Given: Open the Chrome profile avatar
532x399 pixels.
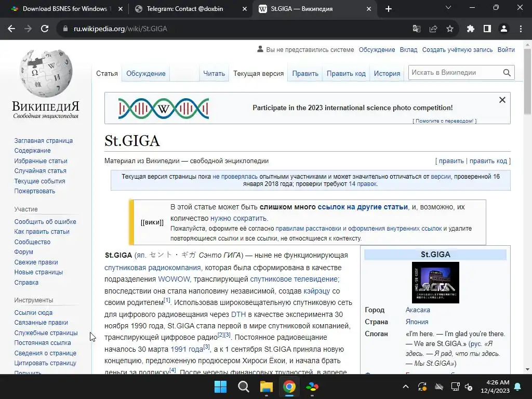Looking at the screenshot, I should click(x=504, y=29).
